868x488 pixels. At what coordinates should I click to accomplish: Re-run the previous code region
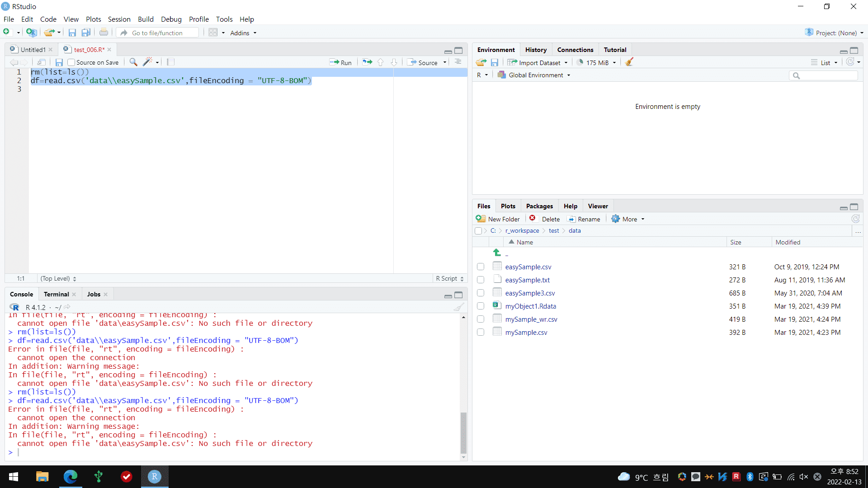[x=367, y=62]
